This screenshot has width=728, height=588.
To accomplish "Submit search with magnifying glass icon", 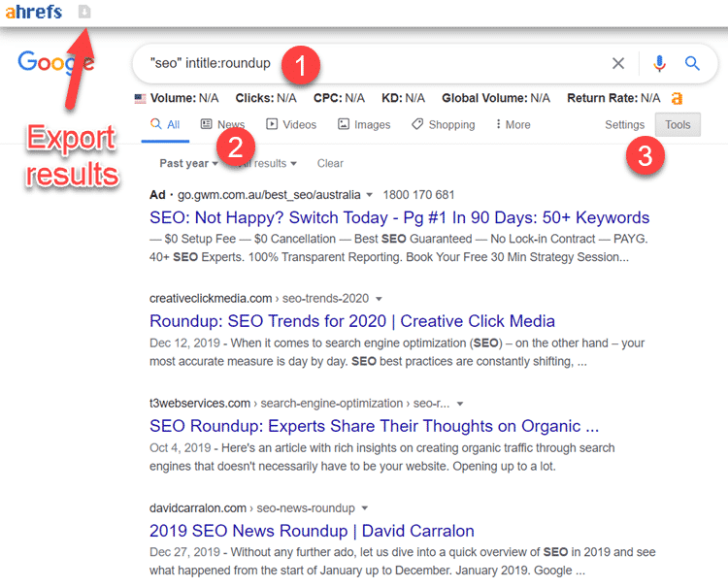I will 692,63.
